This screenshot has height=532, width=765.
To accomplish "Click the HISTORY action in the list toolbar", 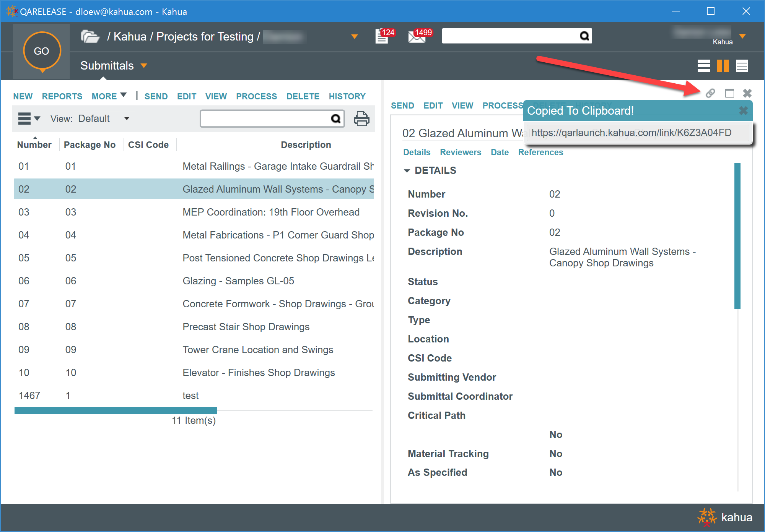I will coord(347,96).
